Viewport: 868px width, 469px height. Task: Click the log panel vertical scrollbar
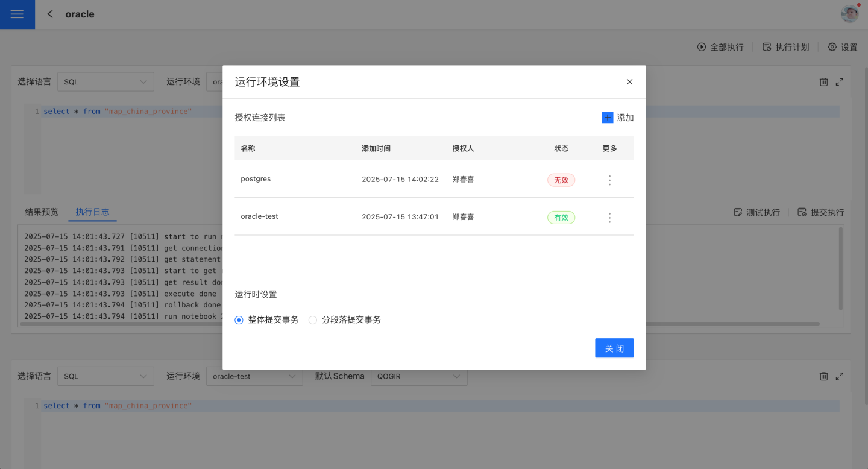(x=841, y=268)
